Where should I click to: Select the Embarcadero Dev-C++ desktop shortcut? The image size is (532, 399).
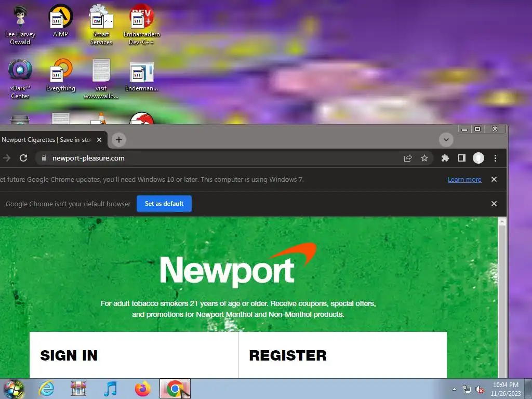point(141,25)
